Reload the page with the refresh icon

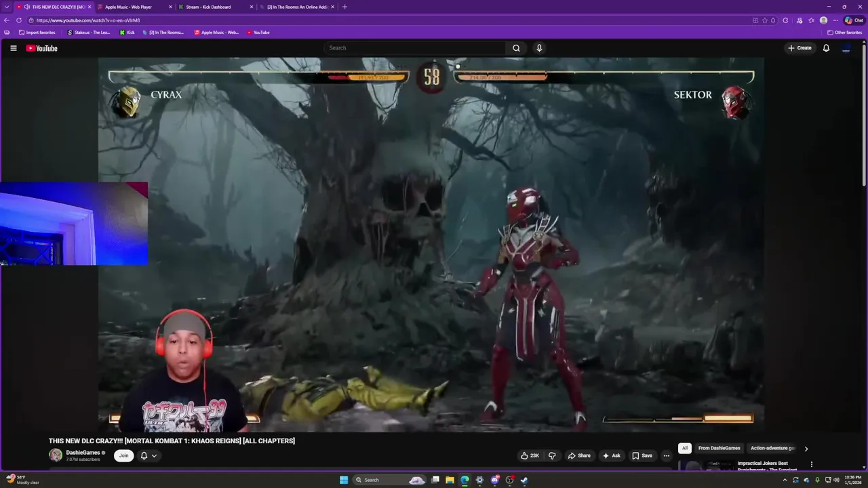pyautogui.click(x=19, y=20)
